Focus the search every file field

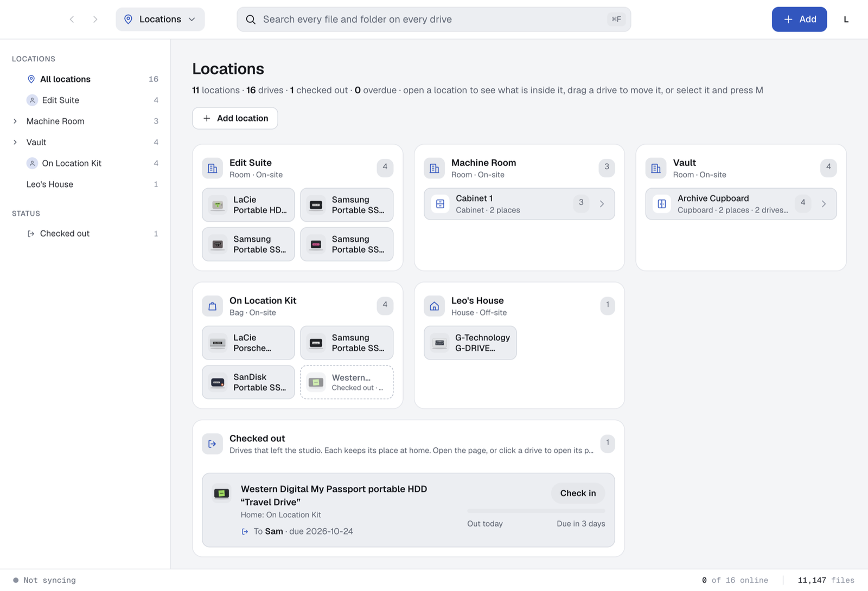(433, 20)
